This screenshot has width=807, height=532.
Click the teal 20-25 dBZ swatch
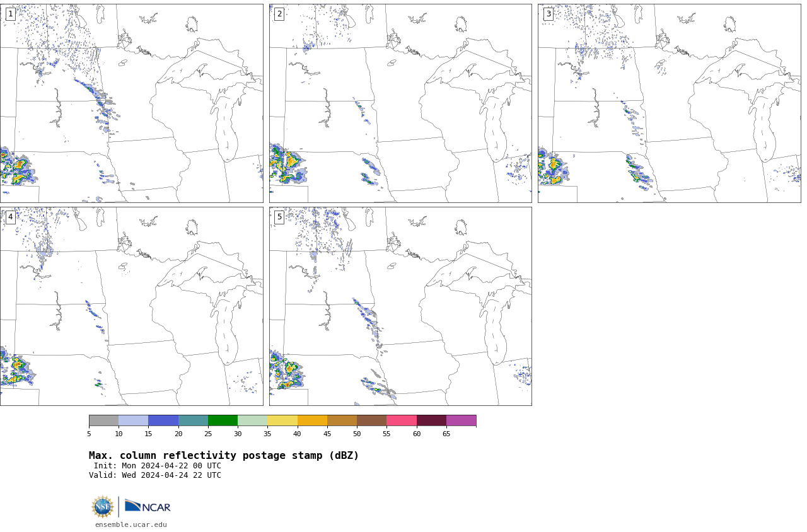tap(193, 420)
